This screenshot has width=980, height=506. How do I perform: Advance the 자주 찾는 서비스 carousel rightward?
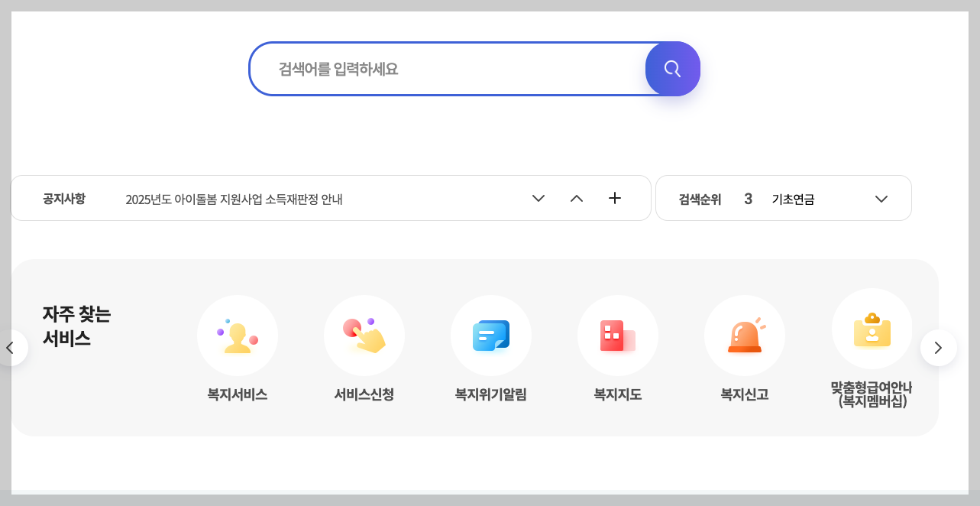pyautogui.click(x=939, y=347)
